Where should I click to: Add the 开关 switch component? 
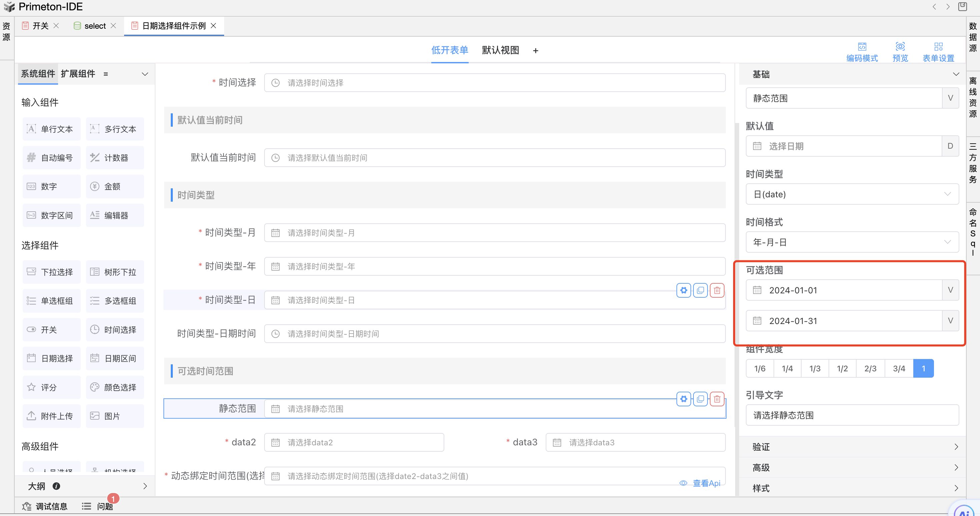pos(51,330)
